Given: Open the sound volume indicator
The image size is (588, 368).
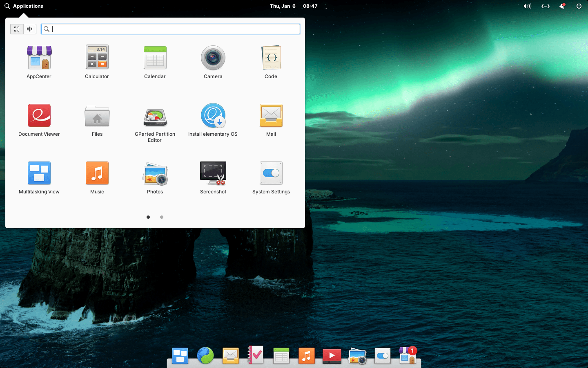Looking at the screenshot, I should point(527,6).
